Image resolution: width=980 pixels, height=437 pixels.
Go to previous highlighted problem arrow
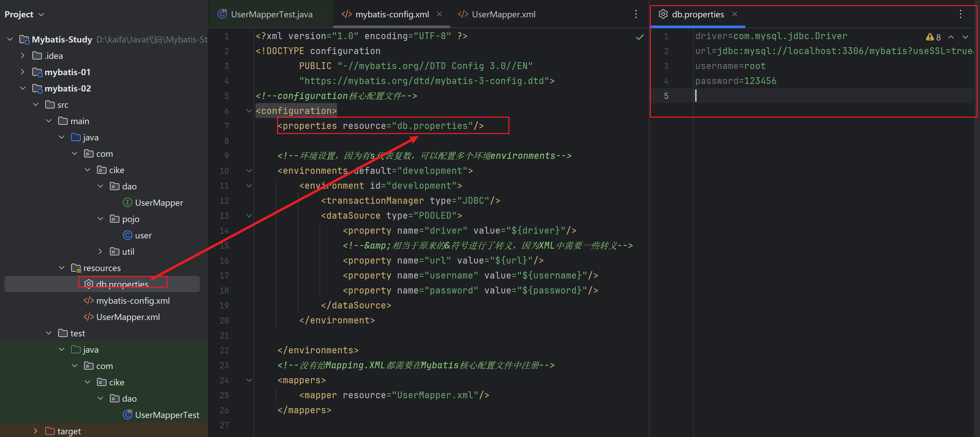pyautogui.click(x=951, y=37)
